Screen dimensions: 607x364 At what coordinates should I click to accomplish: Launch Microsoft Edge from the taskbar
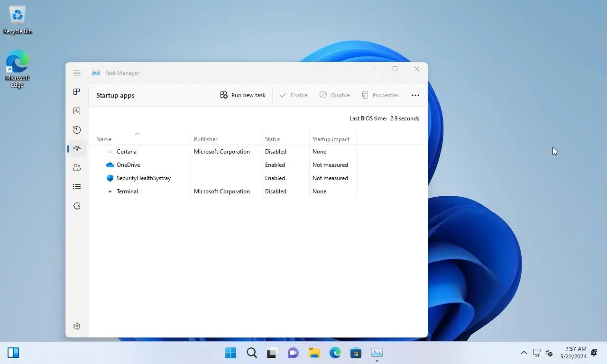(335, 353)
